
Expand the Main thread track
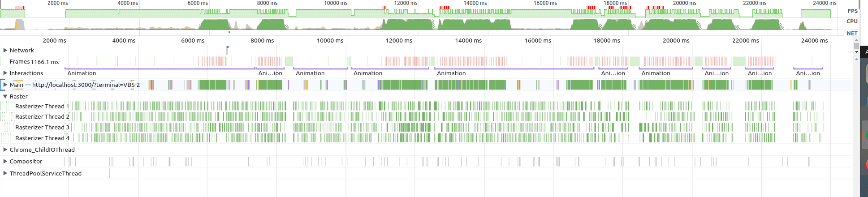pyautogui.click(x=5, y=84)
